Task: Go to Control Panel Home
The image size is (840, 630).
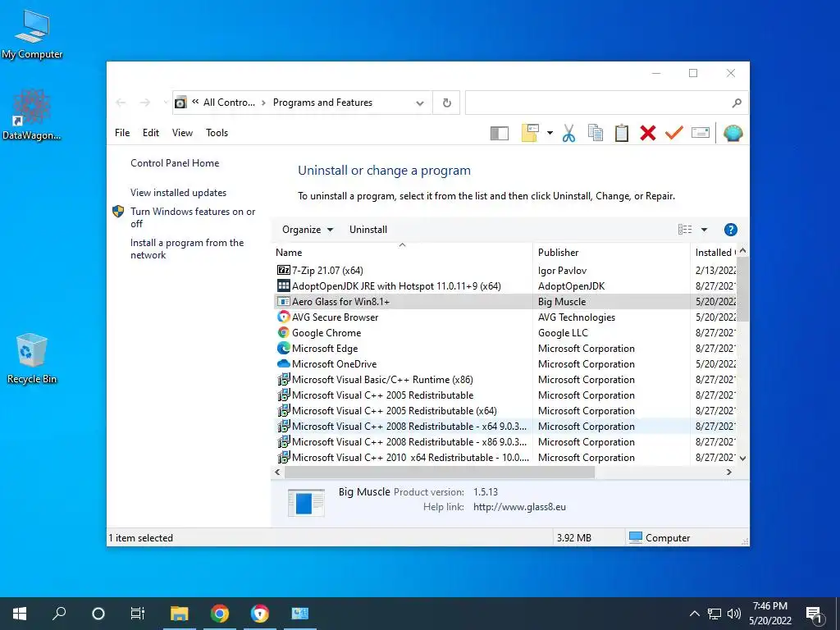Action: point(175,163)
